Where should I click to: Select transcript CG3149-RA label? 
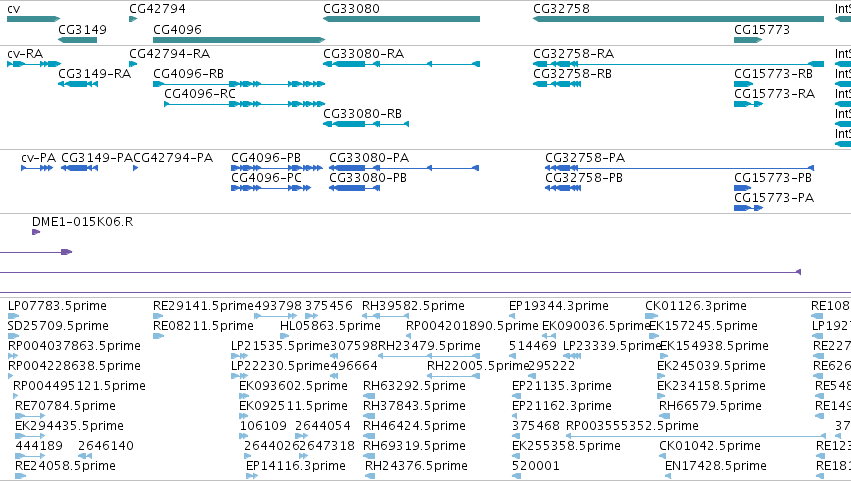tap(94, 74)
